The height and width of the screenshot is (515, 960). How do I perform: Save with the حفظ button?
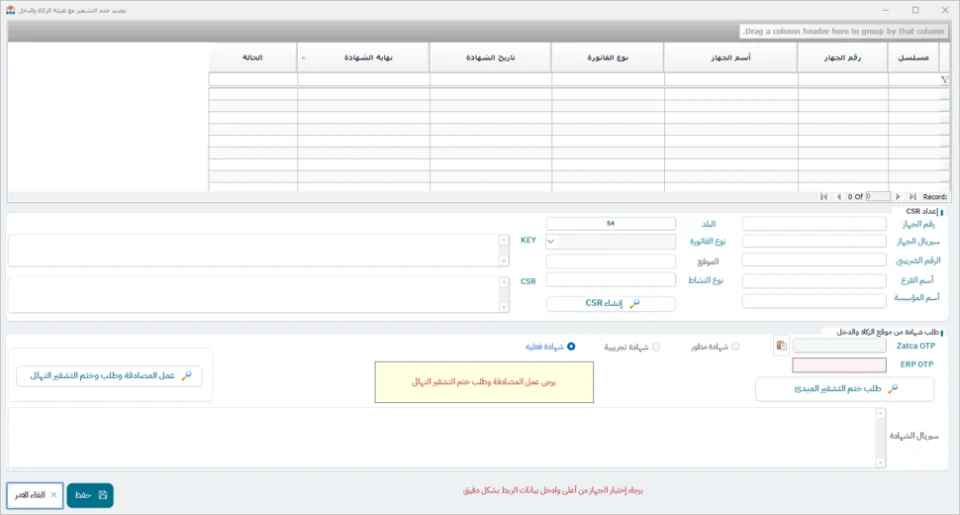click(90, 495)
